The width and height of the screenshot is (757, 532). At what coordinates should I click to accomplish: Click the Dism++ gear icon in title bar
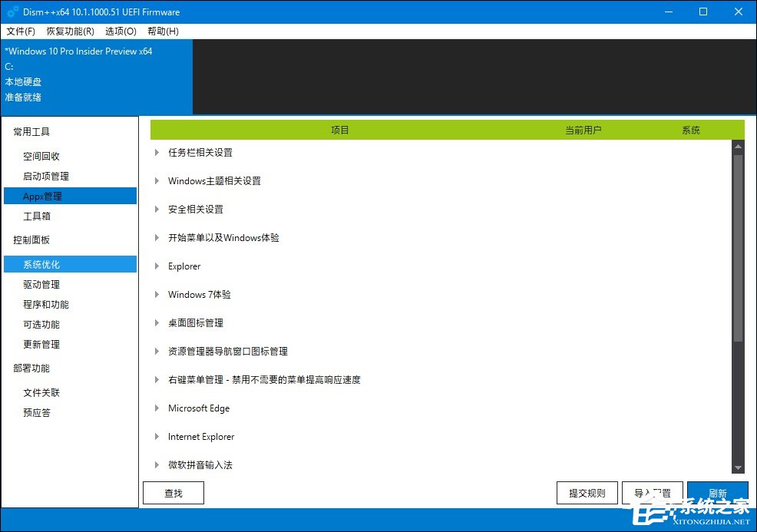(x=13, y=12)
